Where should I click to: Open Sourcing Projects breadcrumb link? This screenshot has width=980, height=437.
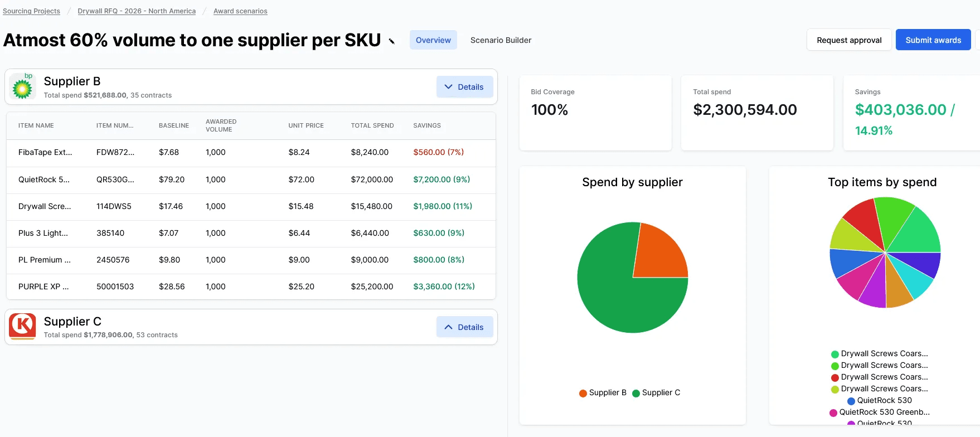31,11
